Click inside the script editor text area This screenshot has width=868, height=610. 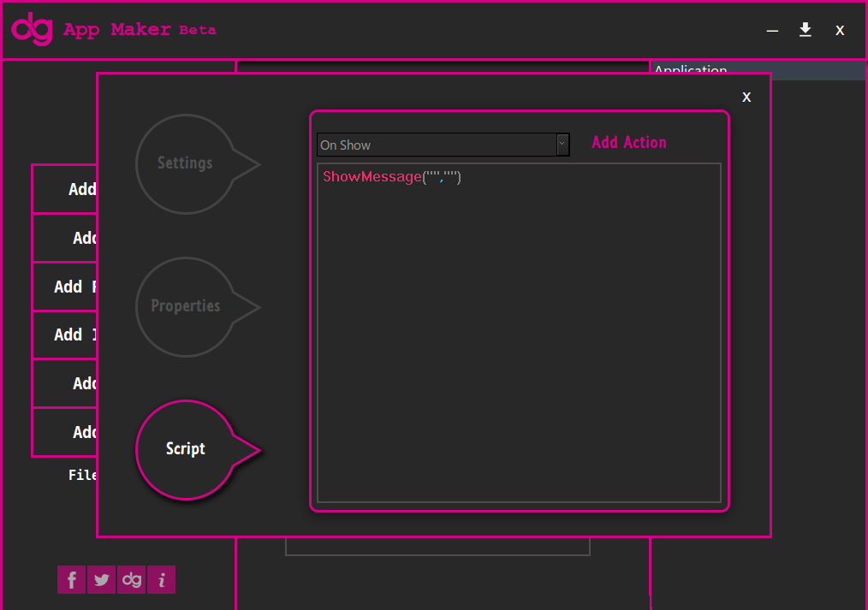(520, 333)
